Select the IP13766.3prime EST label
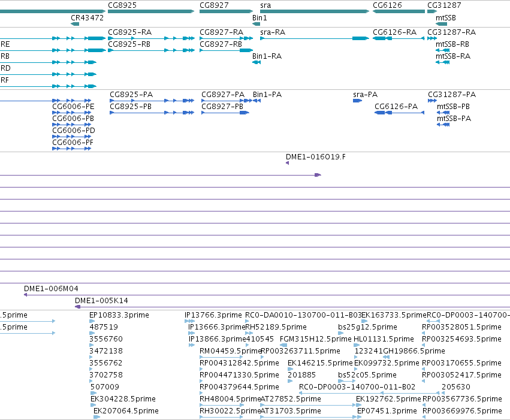 click(213, 315)
